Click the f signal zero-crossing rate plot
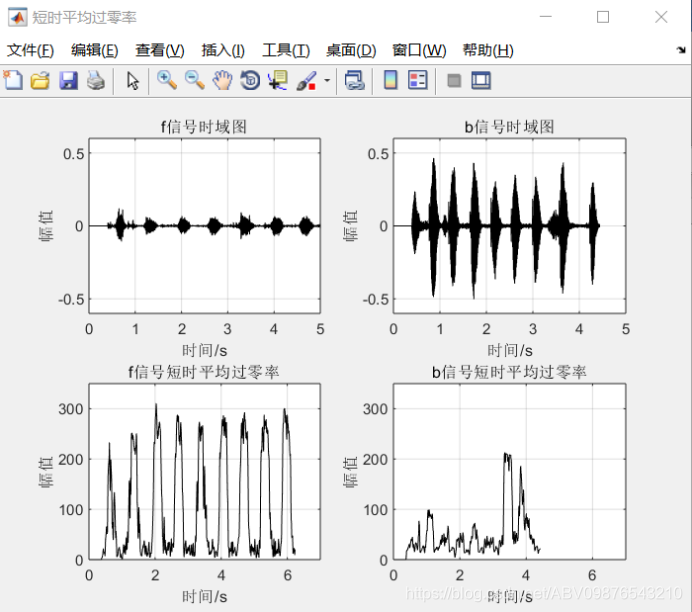This screenshot has height=612, width=692. pos(205,472)
